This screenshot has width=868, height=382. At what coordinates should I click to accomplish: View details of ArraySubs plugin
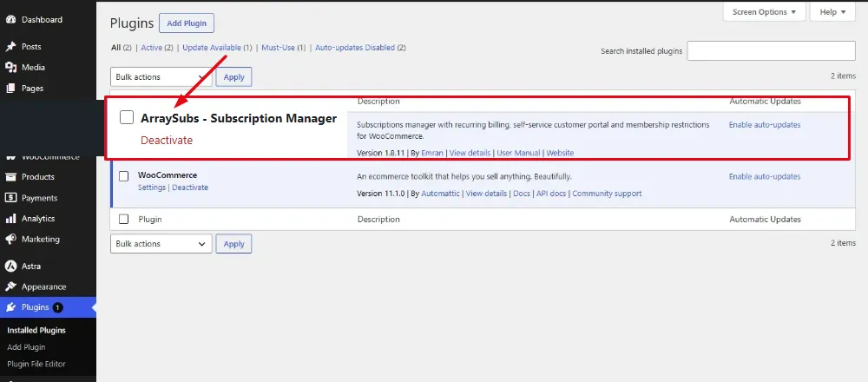470,153
